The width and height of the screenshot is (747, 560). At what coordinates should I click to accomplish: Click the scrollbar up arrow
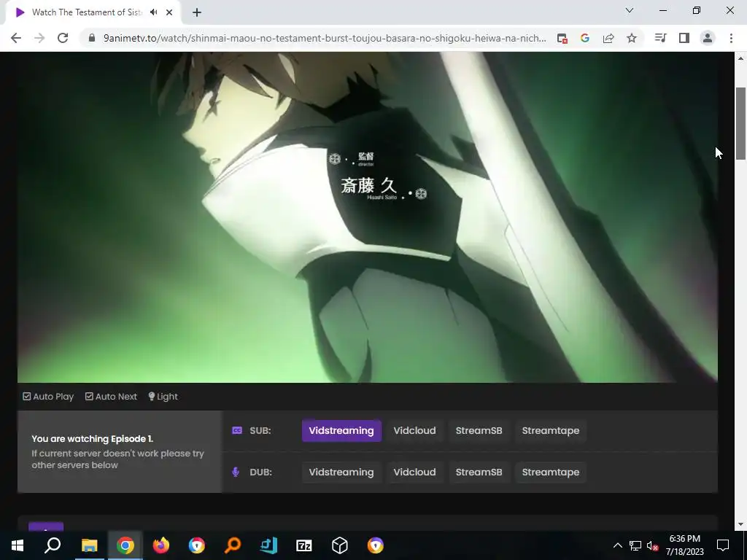point(741,58)
